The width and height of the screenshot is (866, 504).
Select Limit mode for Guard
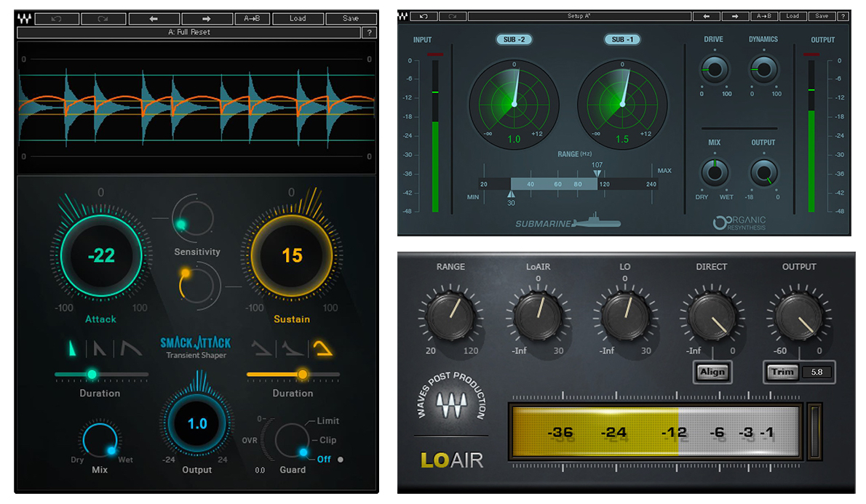[x=328, y=420]
